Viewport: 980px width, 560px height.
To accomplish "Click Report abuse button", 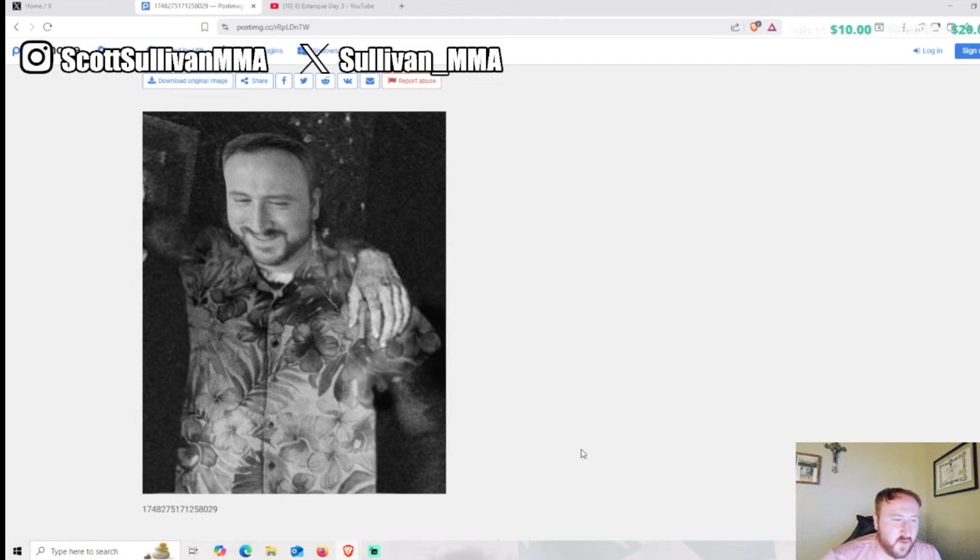I will point(412,81).
